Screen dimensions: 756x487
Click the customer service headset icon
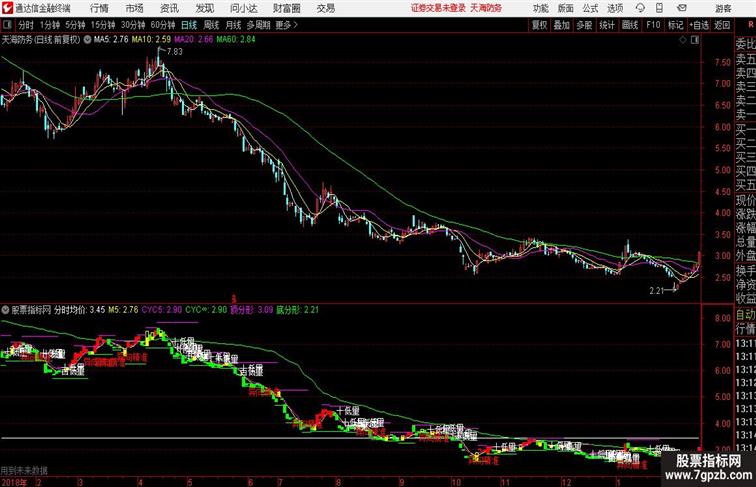(640, 8)
